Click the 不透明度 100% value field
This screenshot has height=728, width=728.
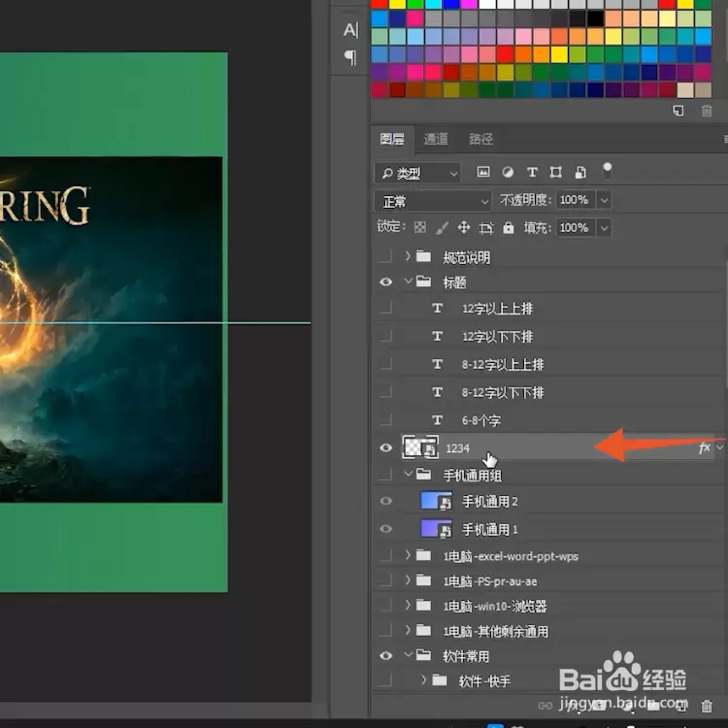click(x=576, y=200)
